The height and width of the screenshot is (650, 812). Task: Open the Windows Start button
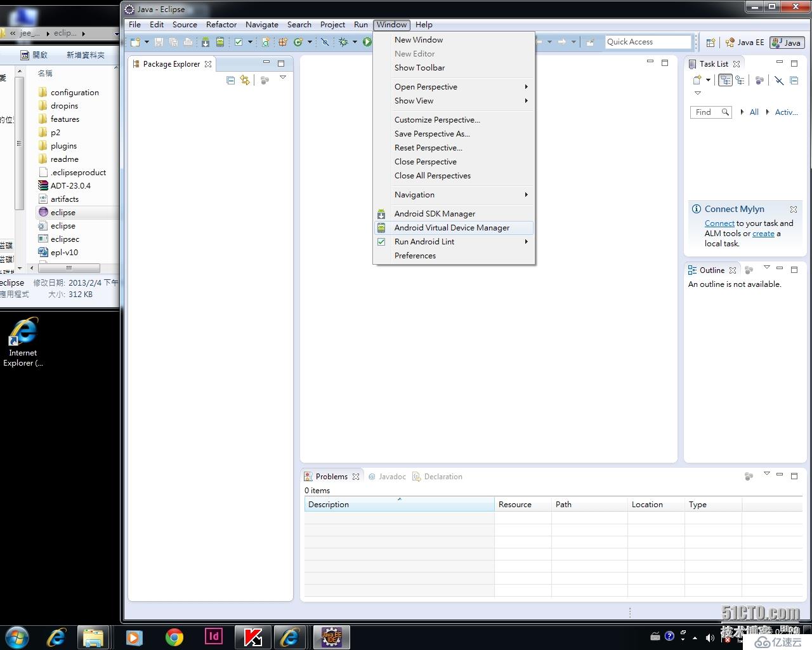[x=17, y=637]
